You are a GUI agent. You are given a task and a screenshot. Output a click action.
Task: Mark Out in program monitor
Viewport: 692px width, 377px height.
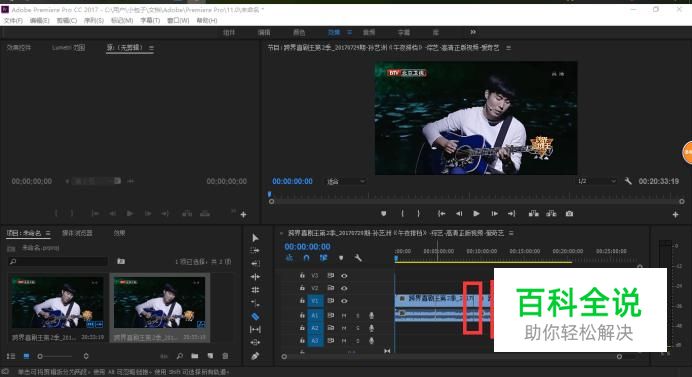tap(419, 214)
